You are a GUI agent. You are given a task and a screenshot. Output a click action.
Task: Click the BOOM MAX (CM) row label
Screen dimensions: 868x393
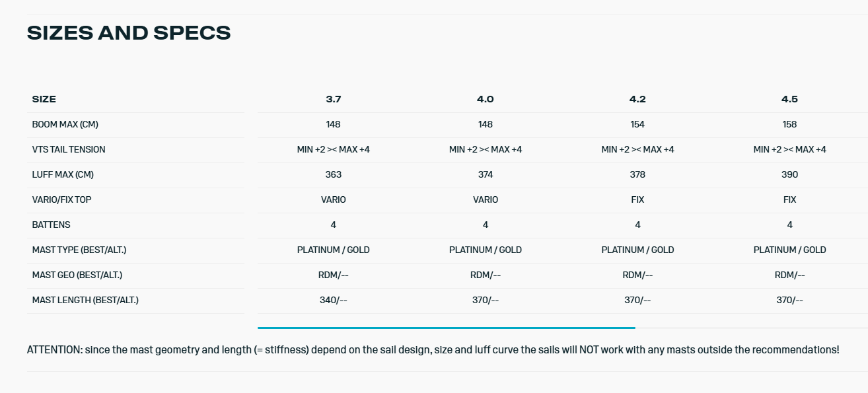click(65, 124)
